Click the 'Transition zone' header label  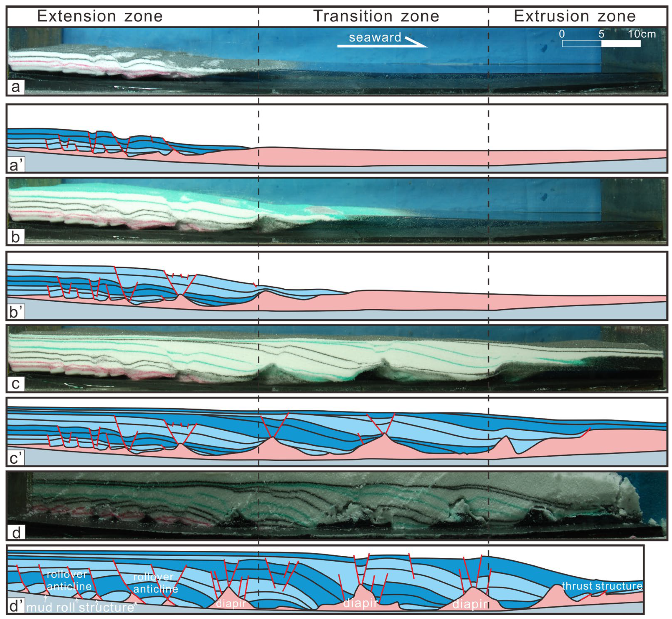[x=376, y=16]
